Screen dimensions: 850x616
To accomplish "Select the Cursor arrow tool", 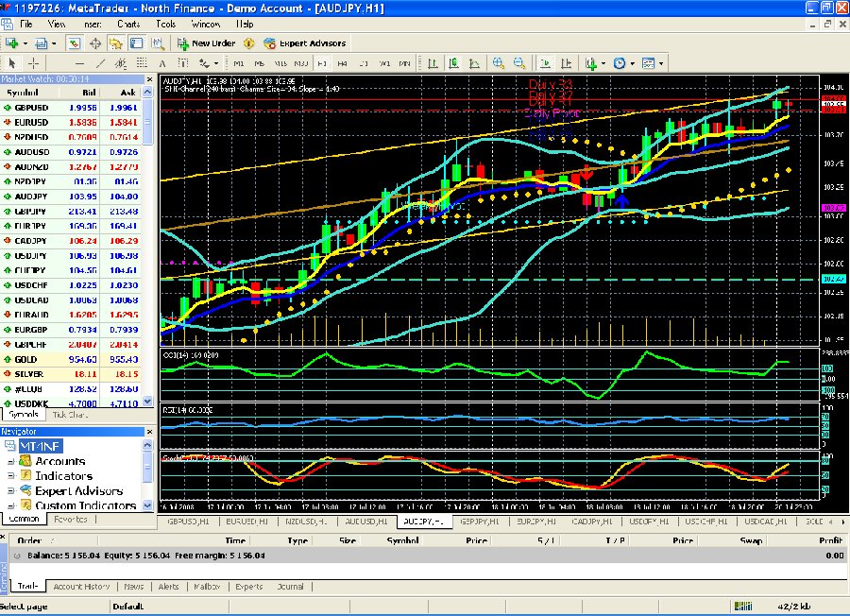I will (x=12, y=63).
